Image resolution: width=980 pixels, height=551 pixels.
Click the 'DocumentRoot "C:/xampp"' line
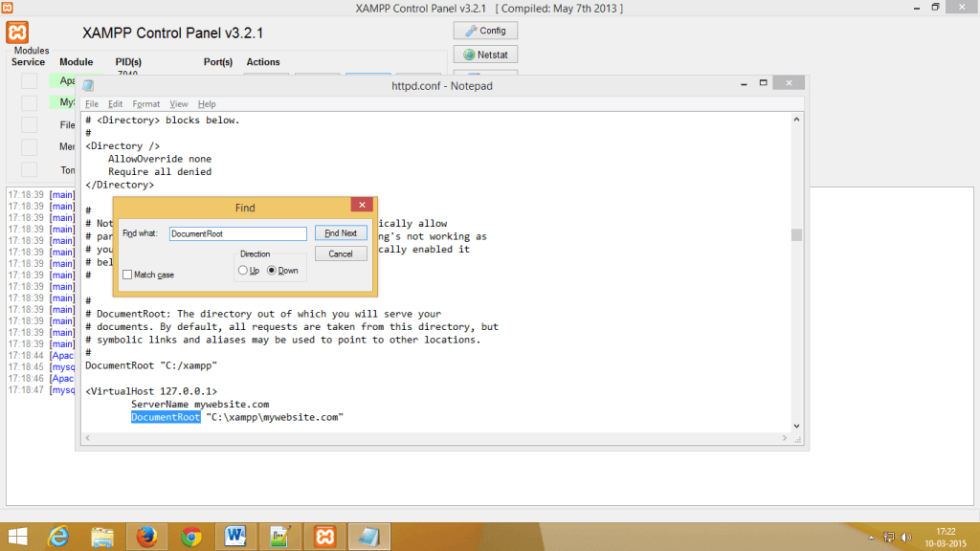click(x=151, y=365)
